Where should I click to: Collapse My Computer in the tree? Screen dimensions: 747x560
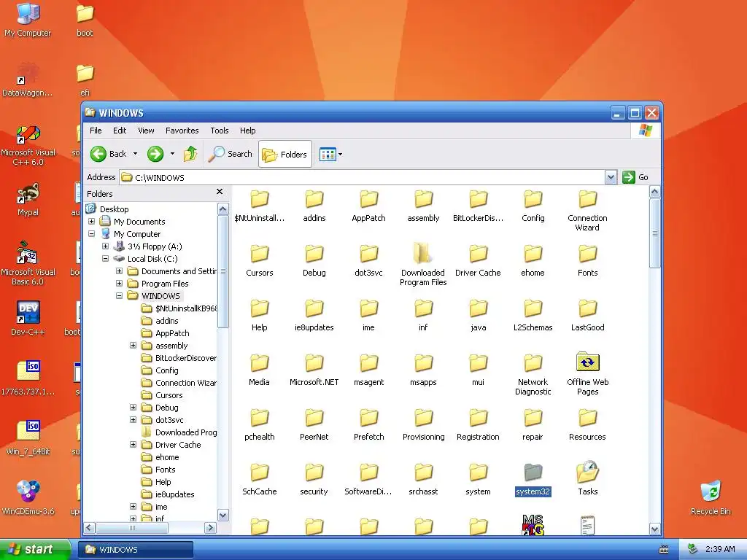pos(91,234)
